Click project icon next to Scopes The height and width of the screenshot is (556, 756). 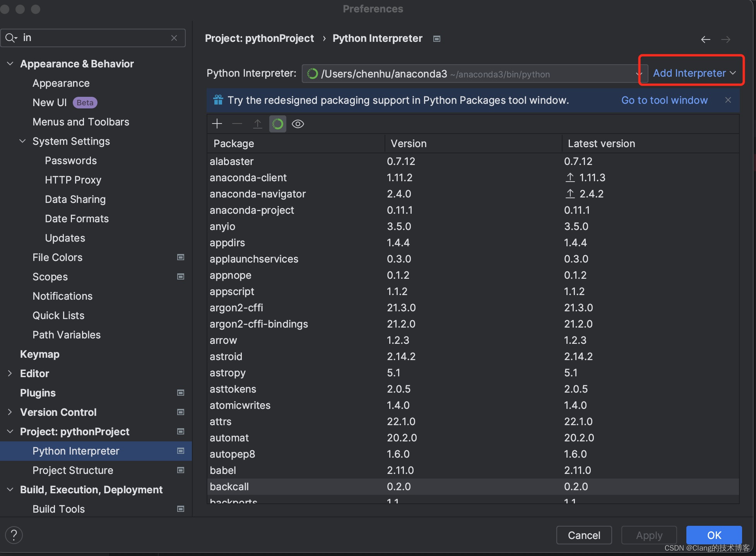point(181,276)
